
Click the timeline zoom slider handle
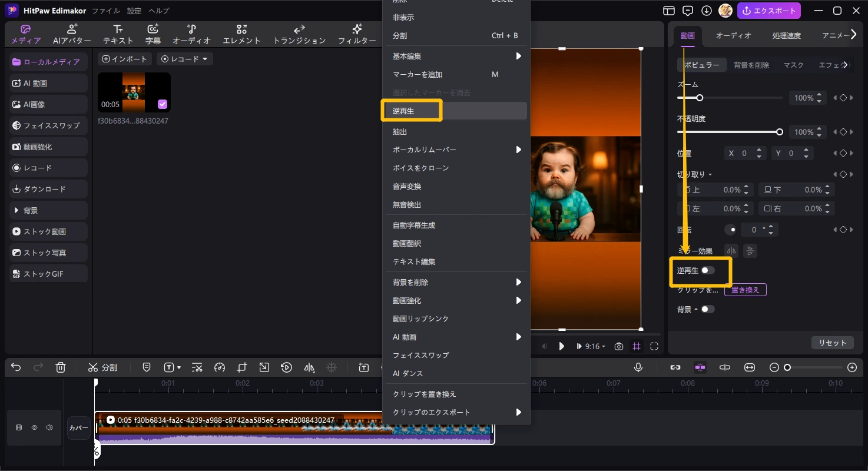pos(787,367)
